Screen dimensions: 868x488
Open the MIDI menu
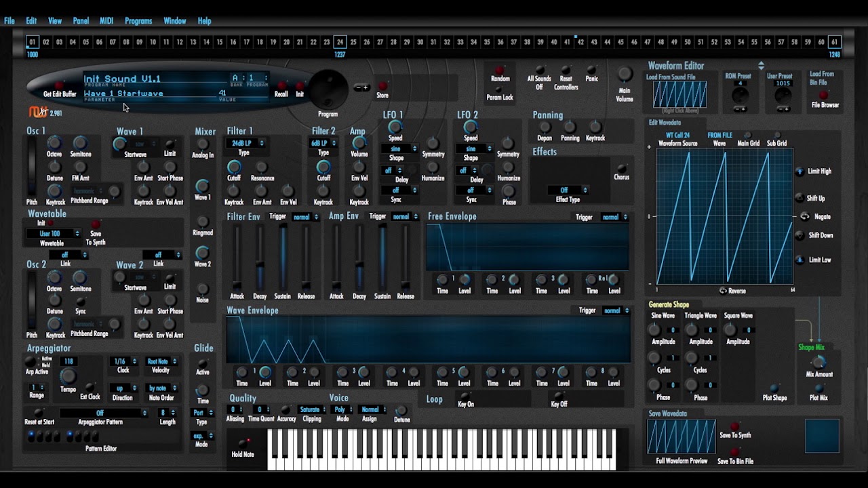(x=106, y=21)
